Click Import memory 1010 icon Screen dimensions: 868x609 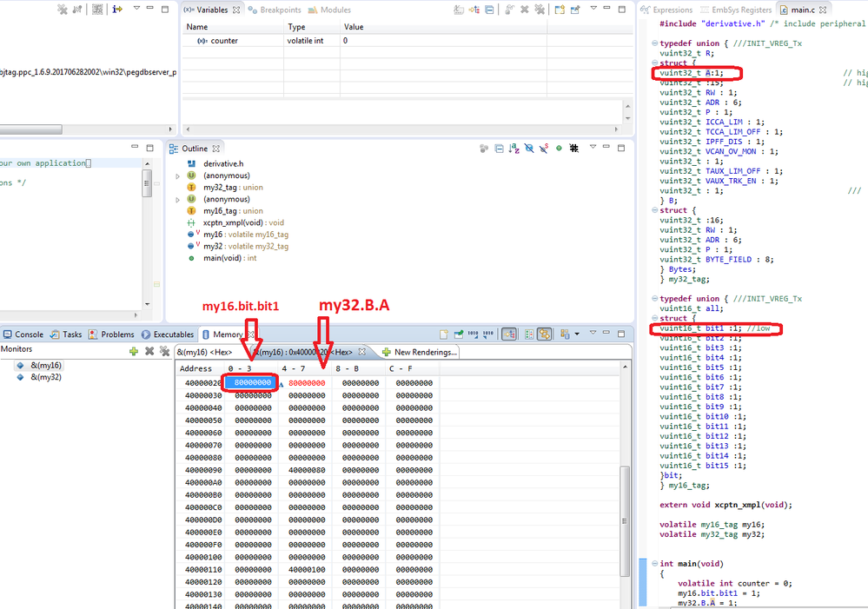pyautogui.click(x=474, y=334)
